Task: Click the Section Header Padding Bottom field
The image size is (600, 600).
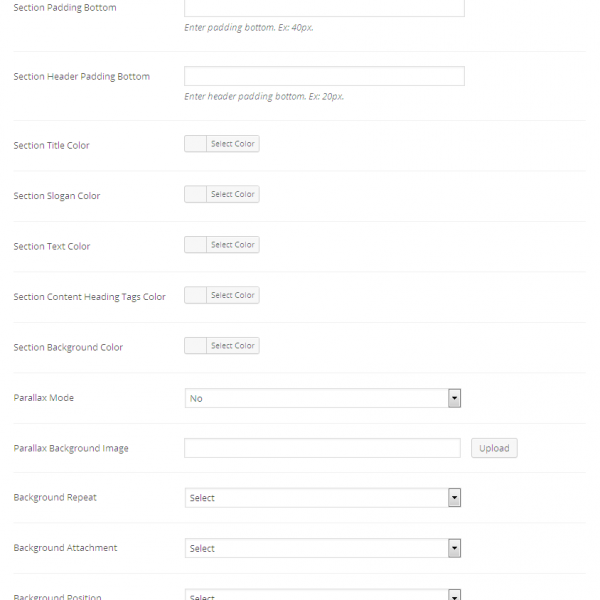Action: tap(324, 76)
